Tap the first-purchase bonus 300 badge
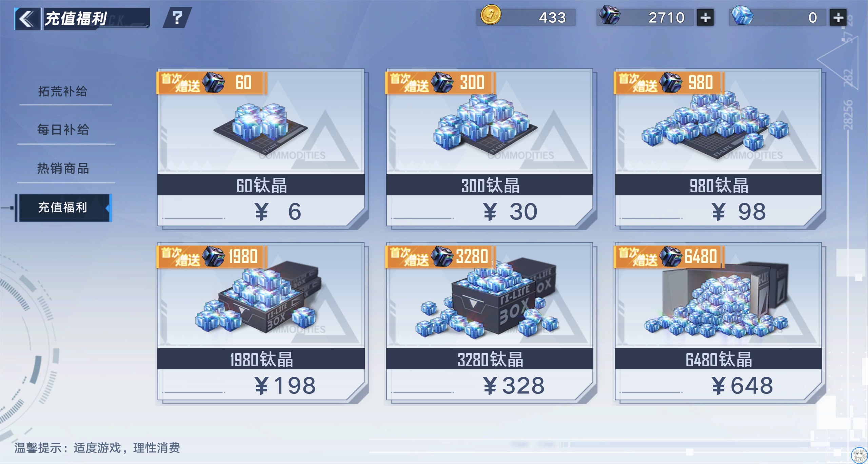The width and height of the screenshot is (868, 464). click(440, 82)
